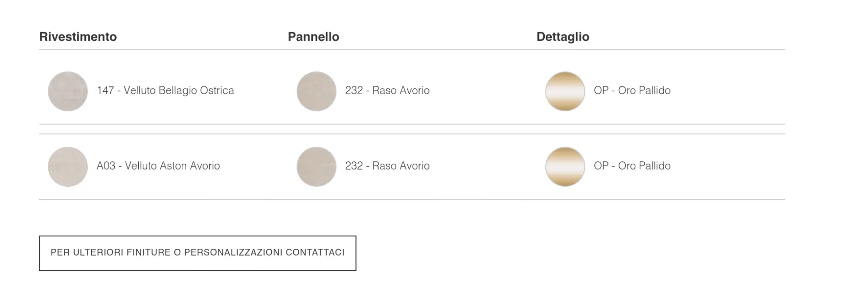The width and height of the screenshot is (868, 284).
Task: Click the '147 - Velluto Bellagio Ostrica' label
Action: [165, 90]
